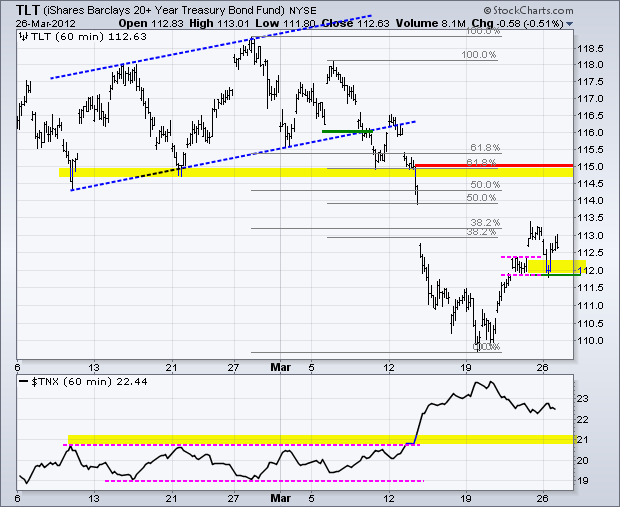Viewport: 620px width, 507px height.
Task: Open the dropdown arrow beside the Chg value
Action: pyautogui.click(x=569, y=24)
